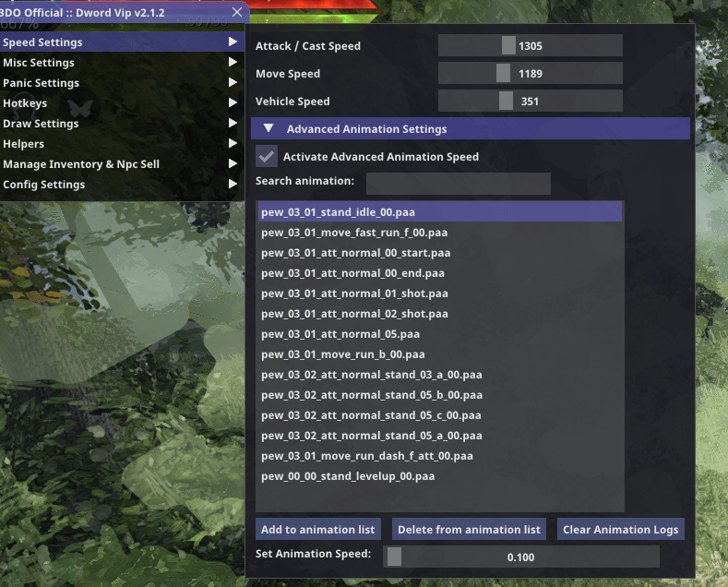Select pew_03_02_att_normal_stand_05_a_00.paa

coord(440,436)
